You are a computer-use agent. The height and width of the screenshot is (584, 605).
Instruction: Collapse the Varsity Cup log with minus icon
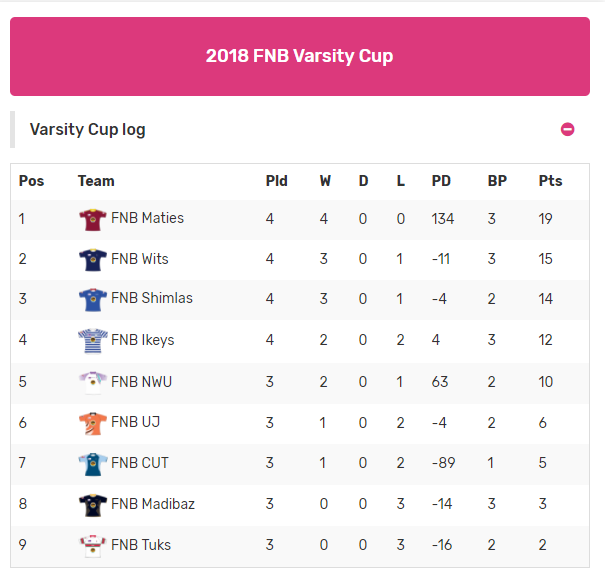tap(567, 129)
